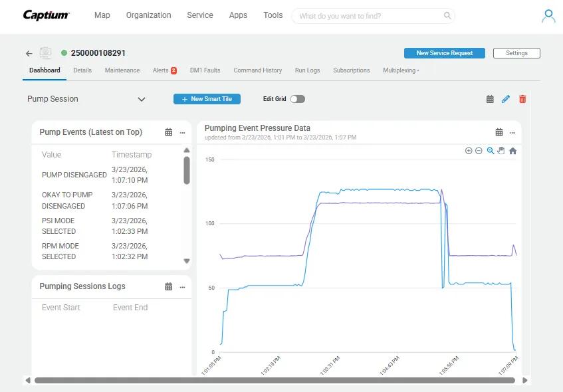Open the user profile icon
The height and width of the screenshot is (392, 563).
pyautogui.click(x=548, y=16)
